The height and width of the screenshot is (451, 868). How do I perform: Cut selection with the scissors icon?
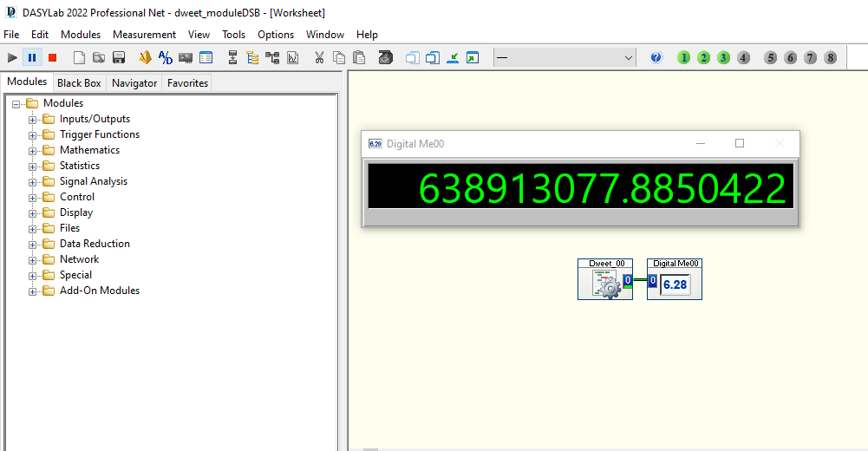319,57
